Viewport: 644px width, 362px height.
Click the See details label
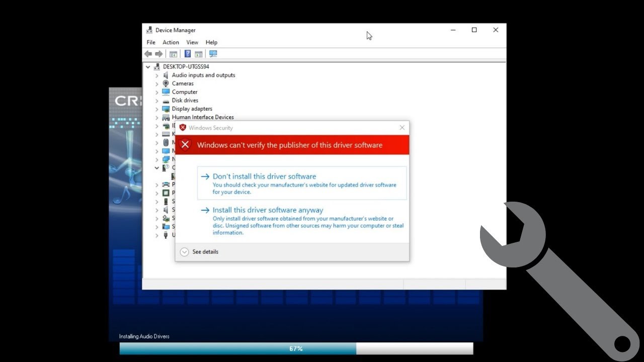point(205,252)
